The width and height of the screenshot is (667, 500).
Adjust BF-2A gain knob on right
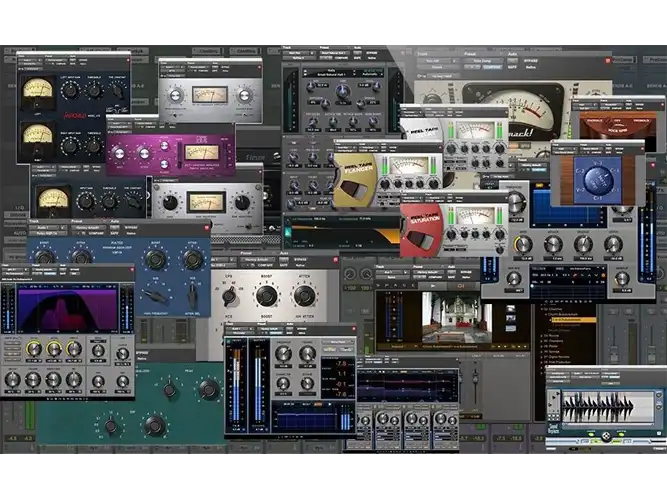(244, 95)
